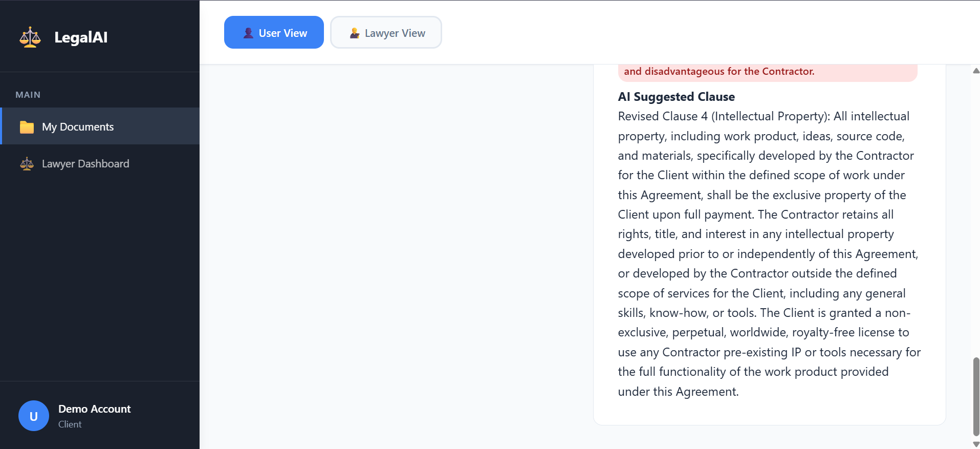Click the Client role label
980x449 pixels.
[70, 424]
